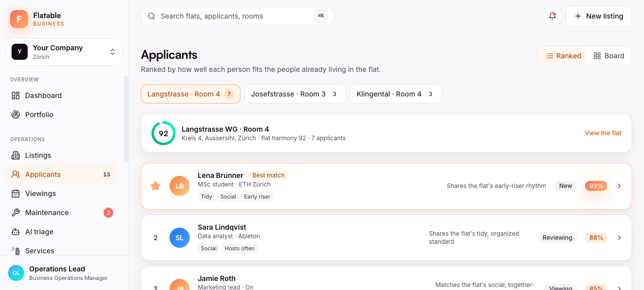Click the Langstrasse WG · Room 4 heading
This screenshot has width=644, height=290.
[225, 129]
